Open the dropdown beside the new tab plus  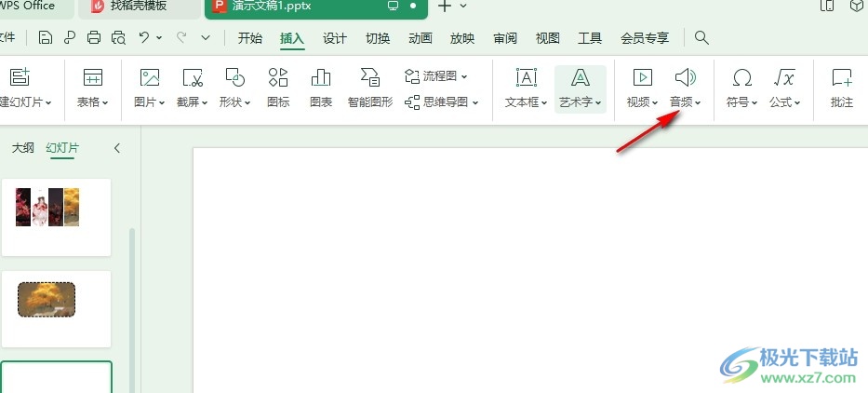(463, 7)
